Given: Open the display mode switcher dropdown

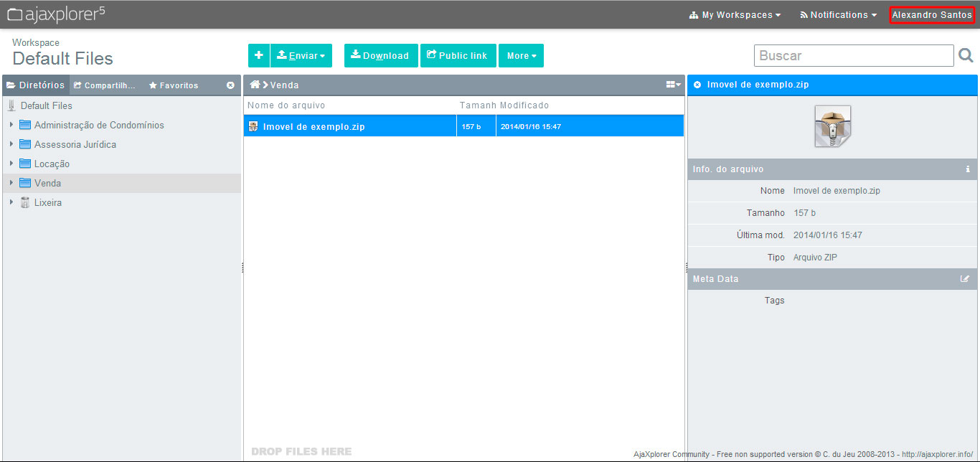Looking at the screenshot, I should [x=673, y=85].
